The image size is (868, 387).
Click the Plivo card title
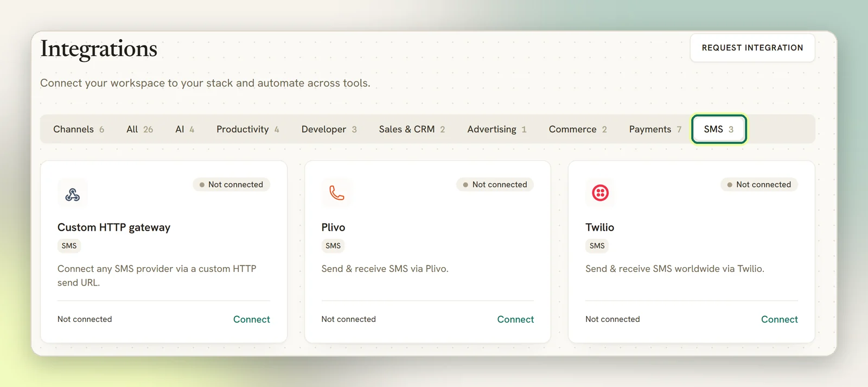(333, 227)
